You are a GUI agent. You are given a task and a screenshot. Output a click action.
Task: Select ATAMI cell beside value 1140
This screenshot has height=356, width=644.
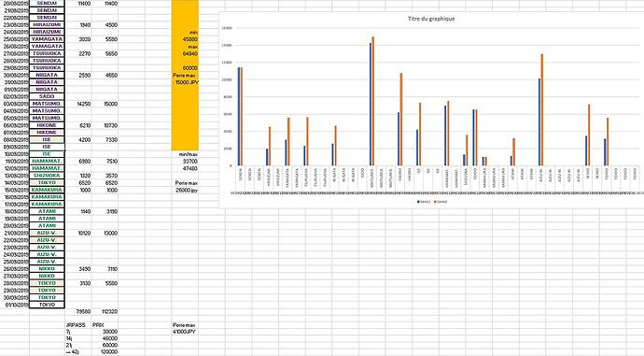(47, 211)
